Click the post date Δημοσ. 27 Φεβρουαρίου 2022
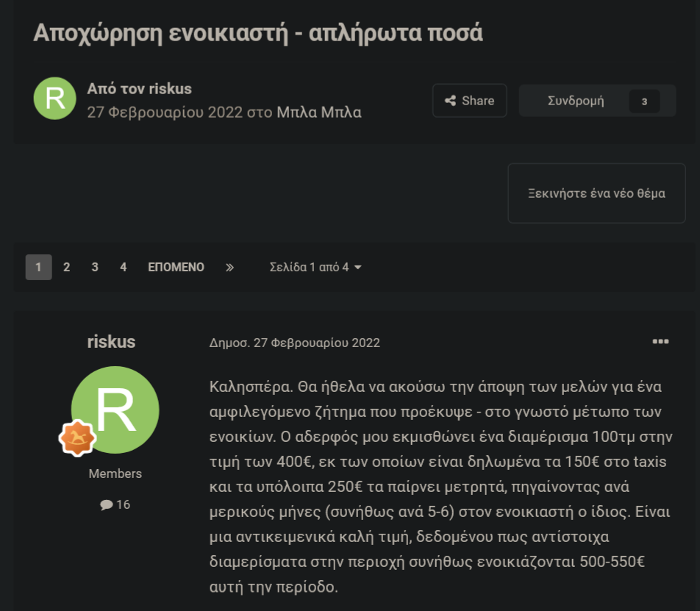The width and height of the screenshot is (700, 611). tap(295, 343)
